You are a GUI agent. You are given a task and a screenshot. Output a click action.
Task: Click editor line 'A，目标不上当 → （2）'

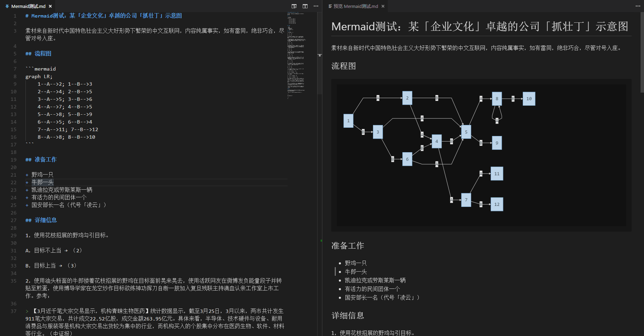tap(54, 251)
